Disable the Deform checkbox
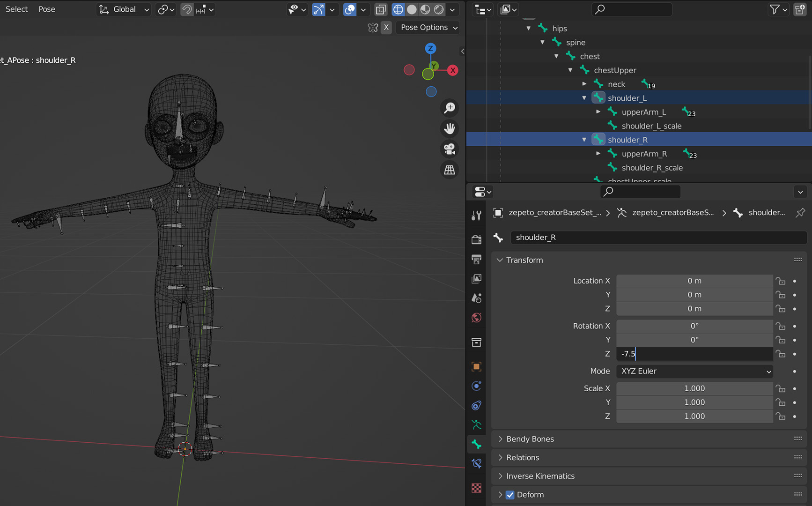This screenshot has width=812, height=506. tap(510, 495)
